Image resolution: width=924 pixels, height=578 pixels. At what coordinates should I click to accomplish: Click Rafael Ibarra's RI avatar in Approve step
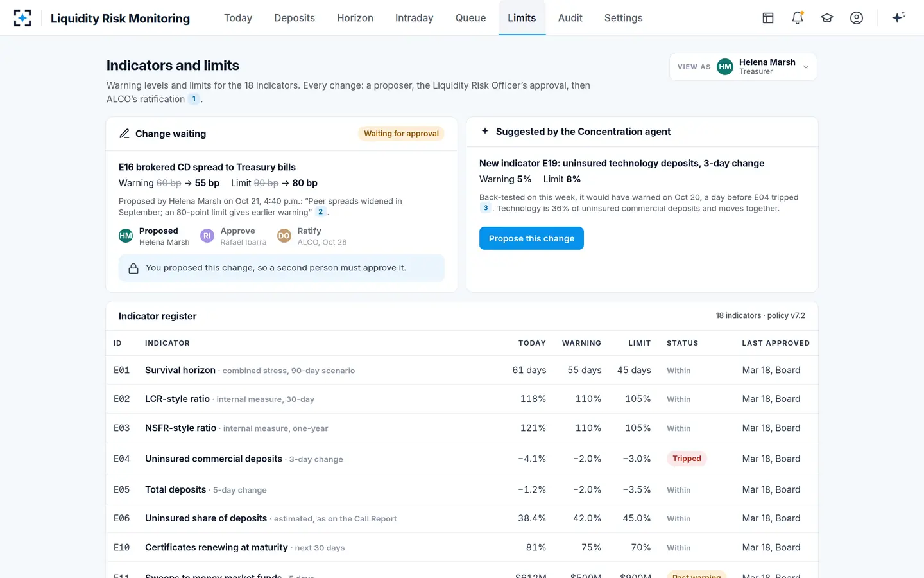[207, 236]
